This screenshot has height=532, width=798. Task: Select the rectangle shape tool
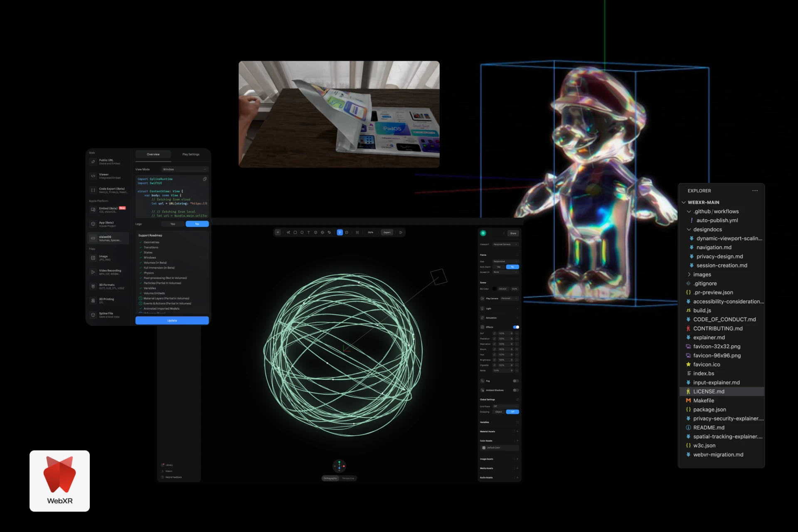[x=295, y=232]
